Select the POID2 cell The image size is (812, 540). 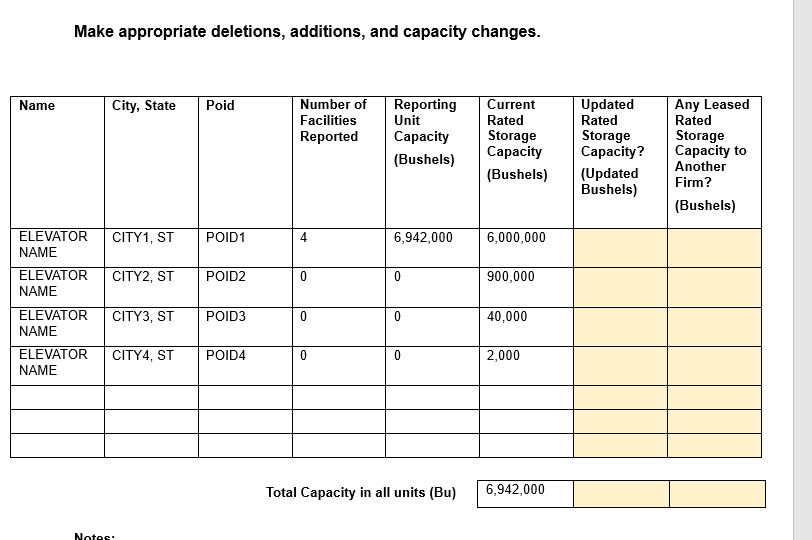(245, 286)
